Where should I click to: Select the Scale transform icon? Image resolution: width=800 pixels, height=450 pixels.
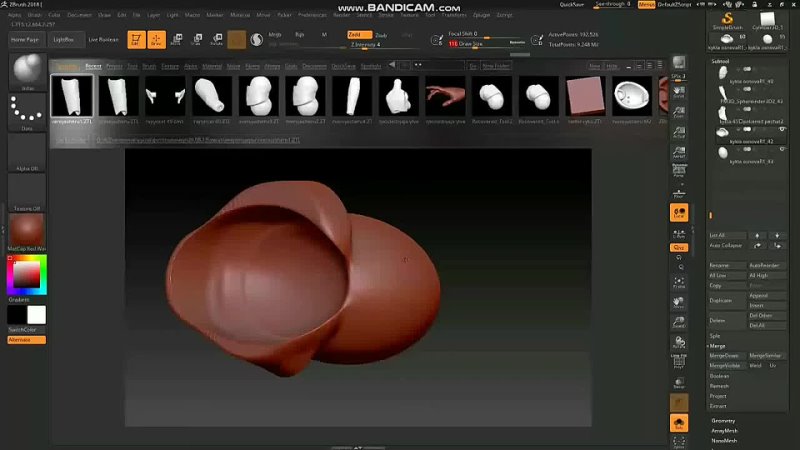click(x=197, y=39)
